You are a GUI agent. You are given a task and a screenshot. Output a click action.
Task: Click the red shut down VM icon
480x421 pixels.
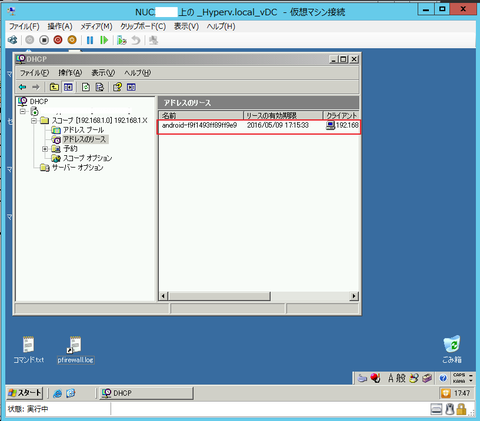click(x=58, y=40)
